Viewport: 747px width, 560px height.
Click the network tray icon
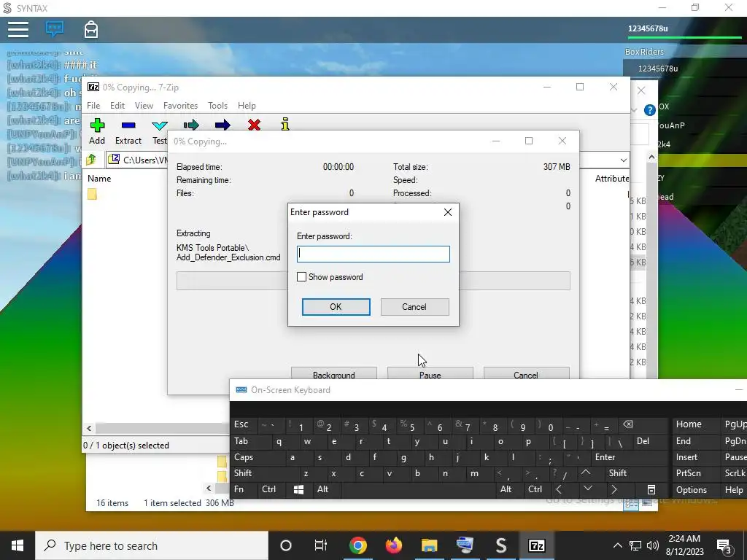pyautogui.click(x=635, y=545)
